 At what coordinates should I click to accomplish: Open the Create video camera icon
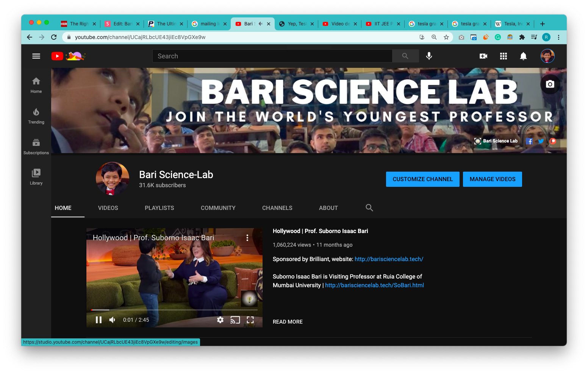483,56
